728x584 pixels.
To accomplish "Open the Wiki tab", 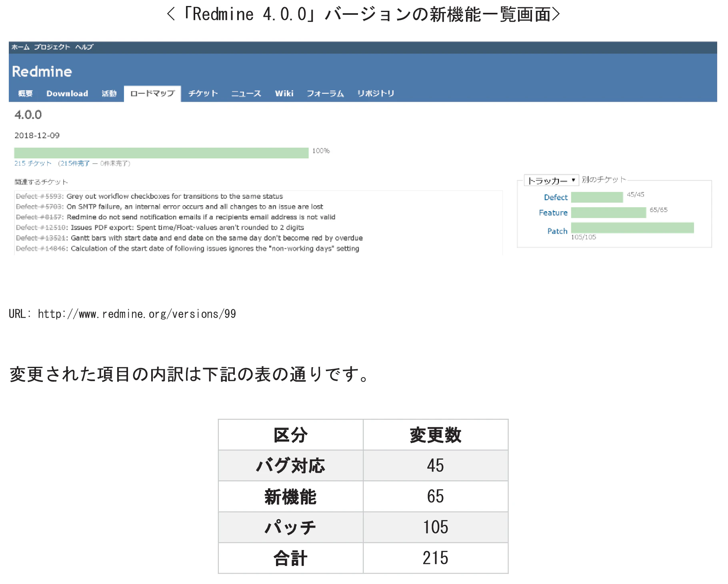I will tap(284, 94).
